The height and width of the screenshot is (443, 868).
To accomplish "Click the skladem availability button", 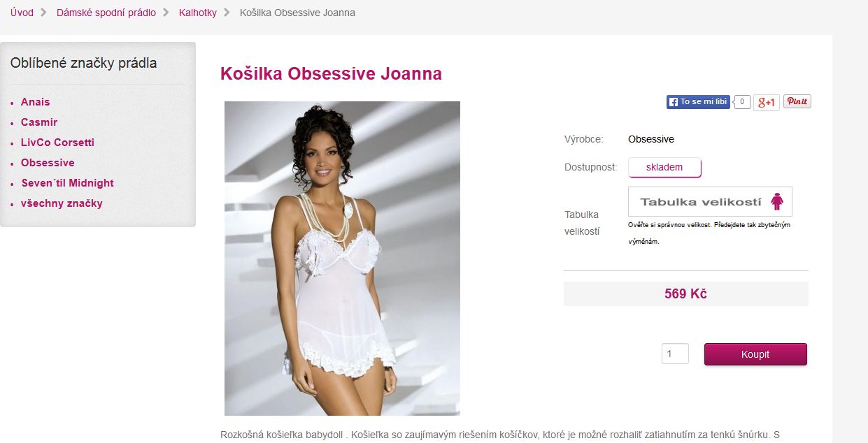I will [x=664, y=168].
